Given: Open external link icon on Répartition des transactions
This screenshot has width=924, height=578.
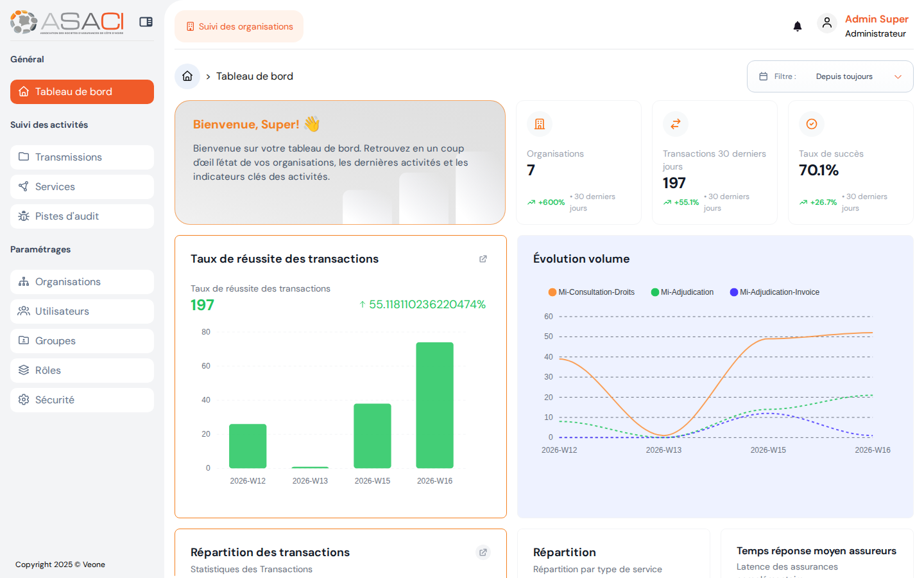Looking at the screenshot, I should click(x=483, y=552).
